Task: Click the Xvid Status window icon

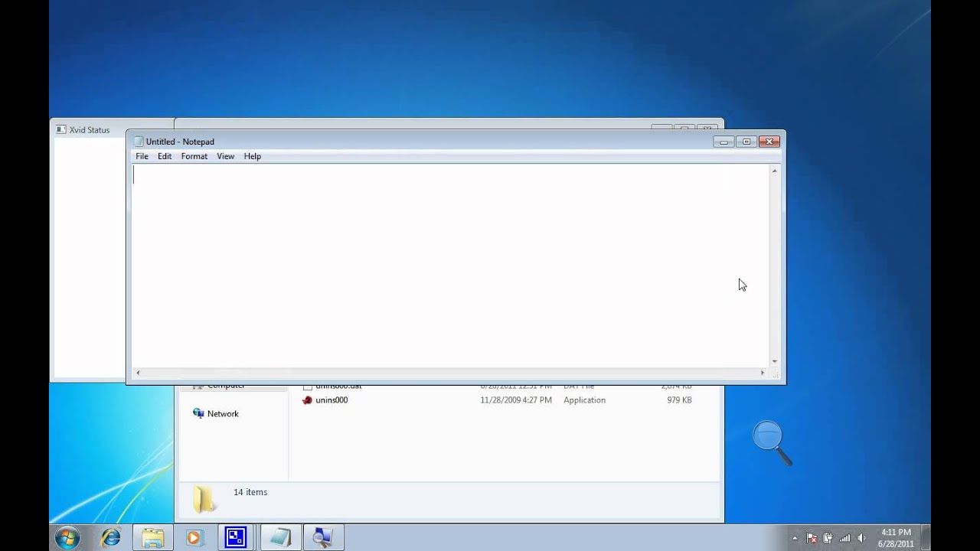Action: (x=61, y=130)
